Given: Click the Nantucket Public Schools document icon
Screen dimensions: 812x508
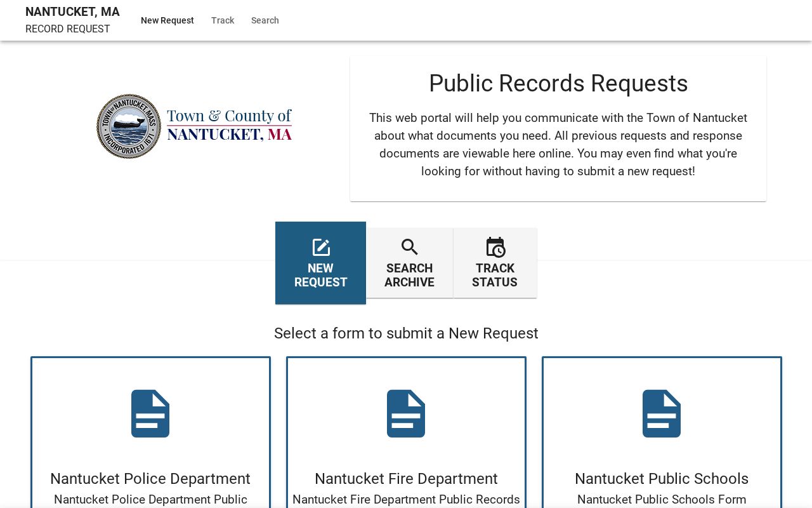Looking at the screenshot, I should [662, 413].
